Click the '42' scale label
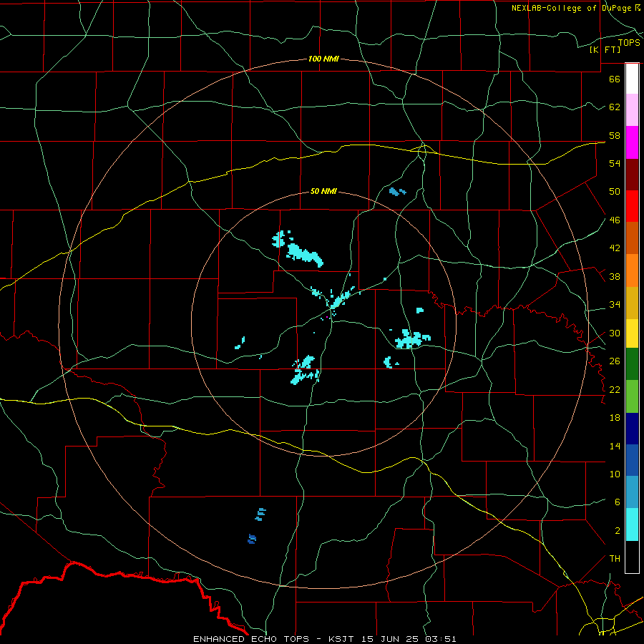Viewport: 644px width, 644px height. coord(615,248)
